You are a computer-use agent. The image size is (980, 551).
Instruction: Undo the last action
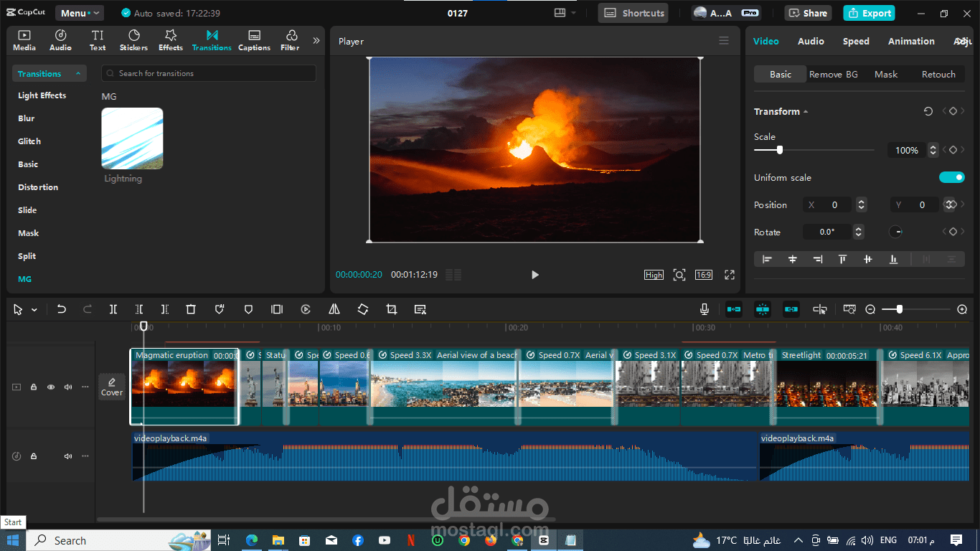(x=62, y=309)
